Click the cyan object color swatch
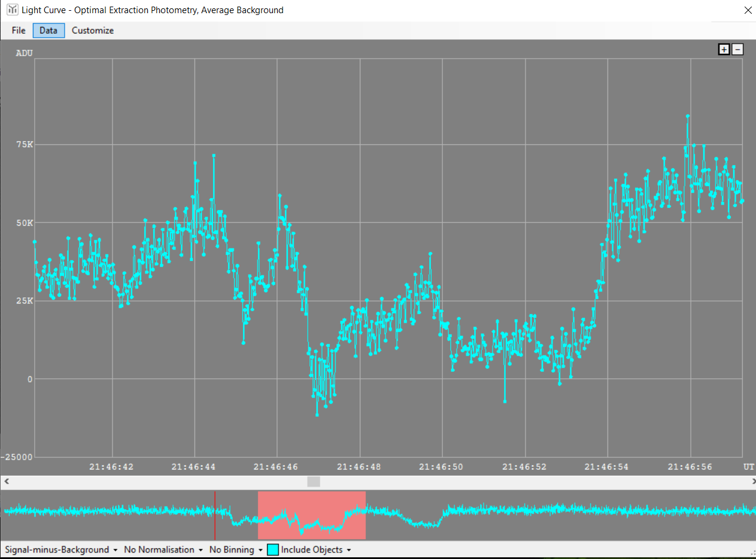The width and height of the screenshot is (756, 559). tap(273, 549)
